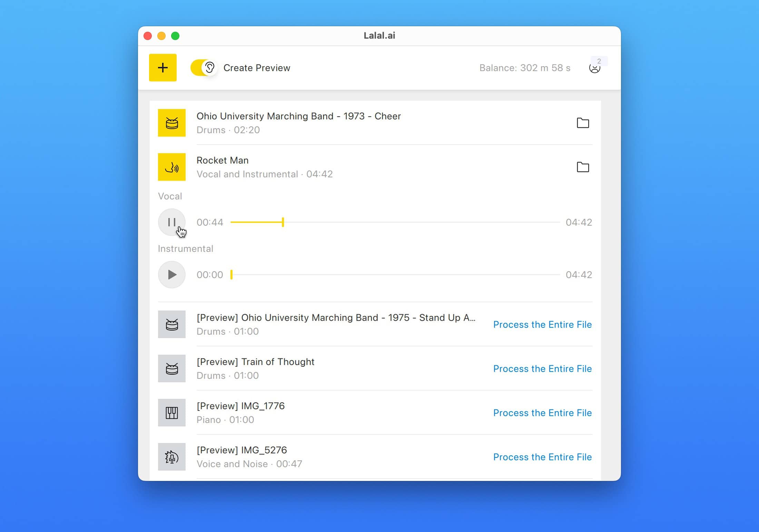Open folder for Ohio University 1973 Cheer

click(x=583, y=123)
